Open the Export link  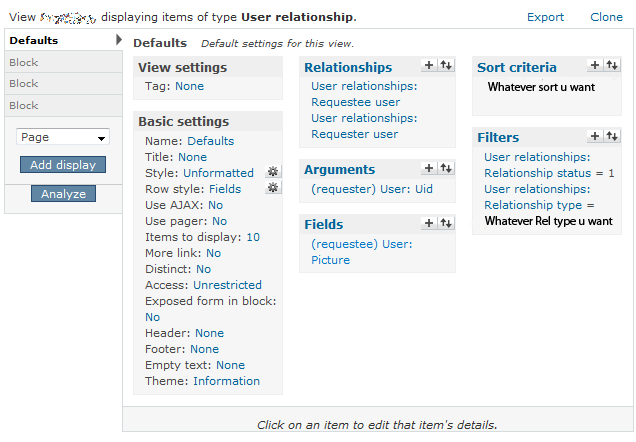pos(546,17)
